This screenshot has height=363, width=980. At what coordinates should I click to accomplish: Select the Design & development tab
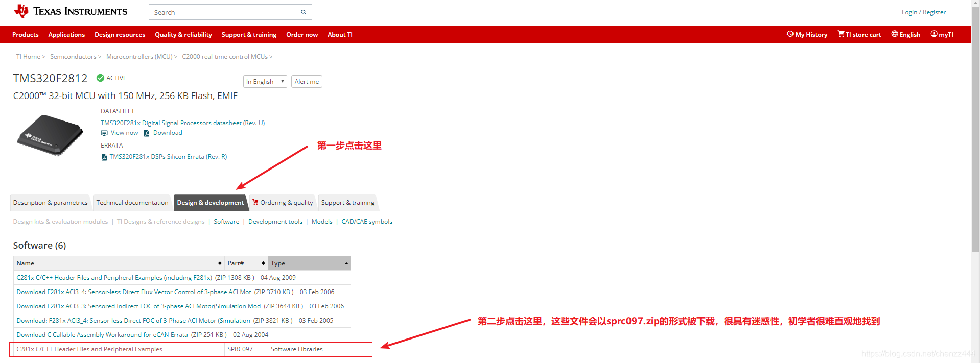coord(211,203)
